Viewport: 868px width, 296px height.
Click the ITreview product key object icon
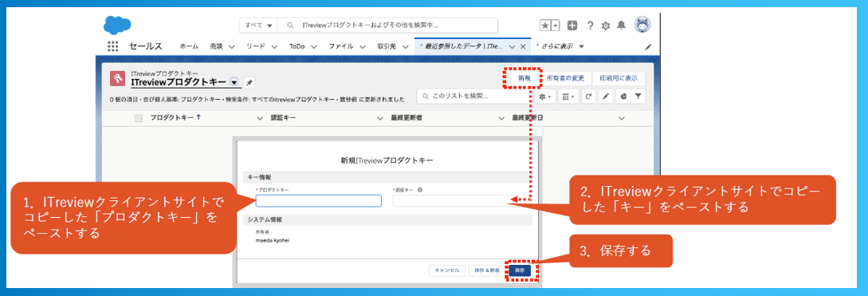(117, 78)
